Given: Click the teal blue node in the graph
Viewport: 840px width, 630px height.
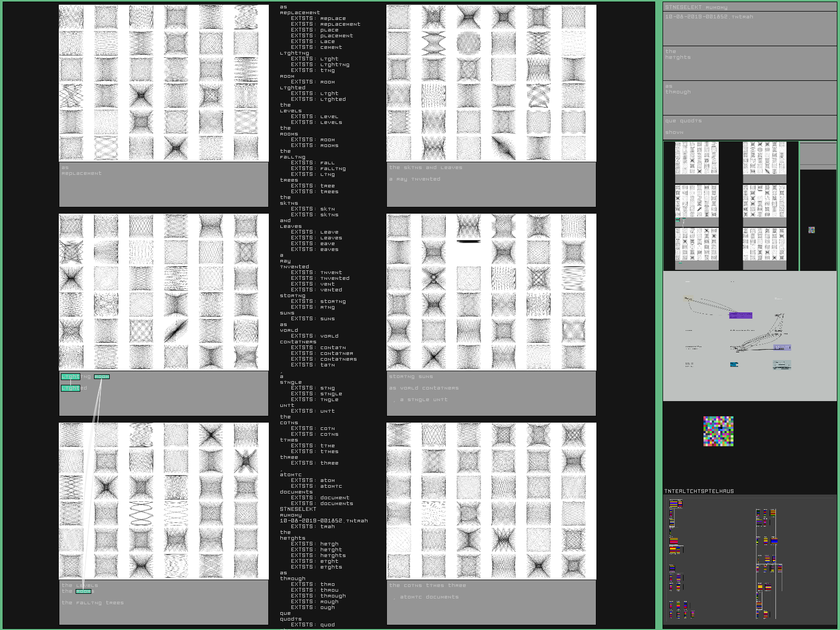Looking at the screenshot, I should click(x=734, y=364).
